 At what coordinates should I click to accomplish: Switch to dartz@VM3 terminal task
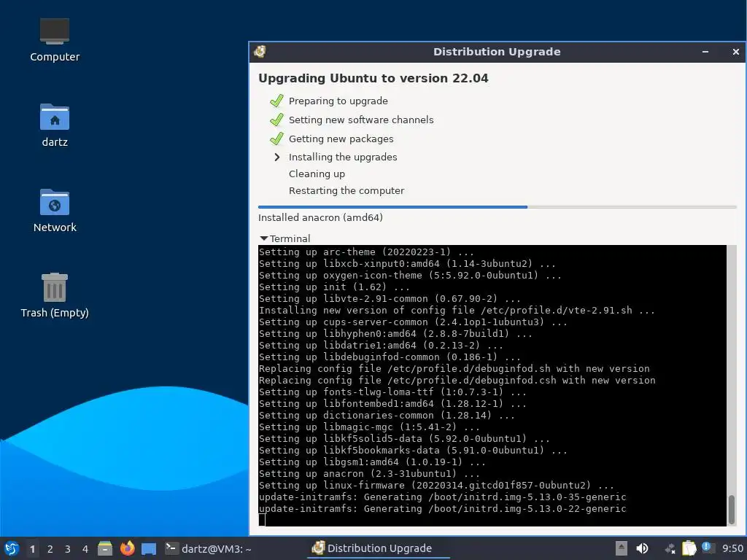[208, 548]
